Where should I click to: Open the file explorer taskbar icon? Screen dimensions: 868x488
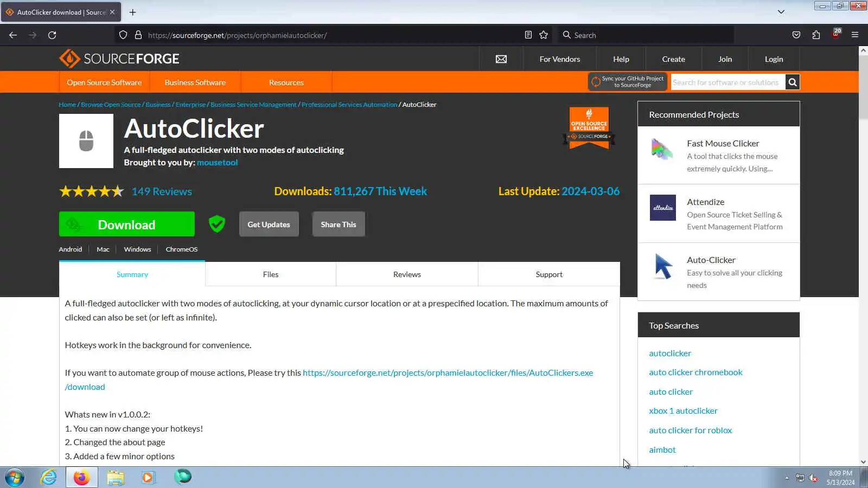pyautogui.click(x=115, y=477)
